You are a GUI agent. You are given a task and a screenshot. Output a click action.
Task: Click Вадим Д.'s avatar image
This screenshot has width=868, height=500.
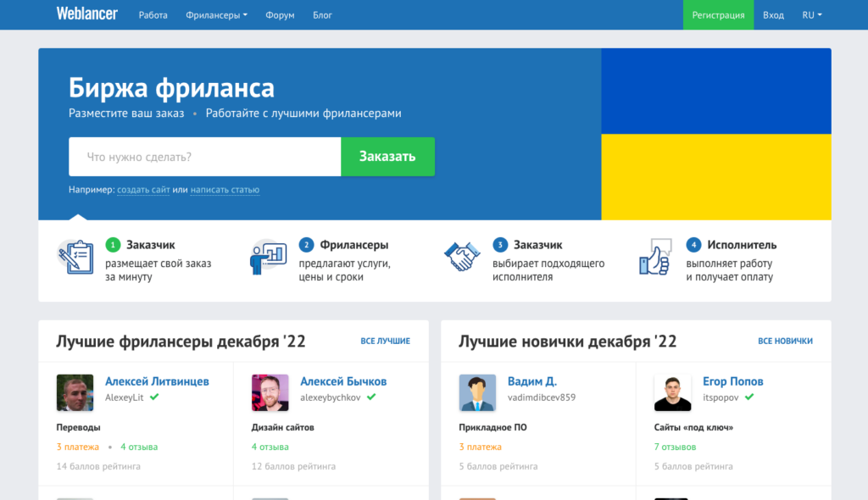pos(477,392)
